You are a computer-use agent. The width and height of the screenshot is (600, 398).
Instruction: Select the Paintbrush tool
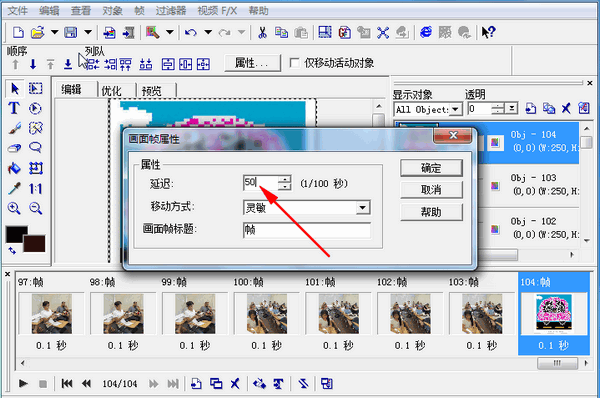pyautogui.click(x=14, y=128)
